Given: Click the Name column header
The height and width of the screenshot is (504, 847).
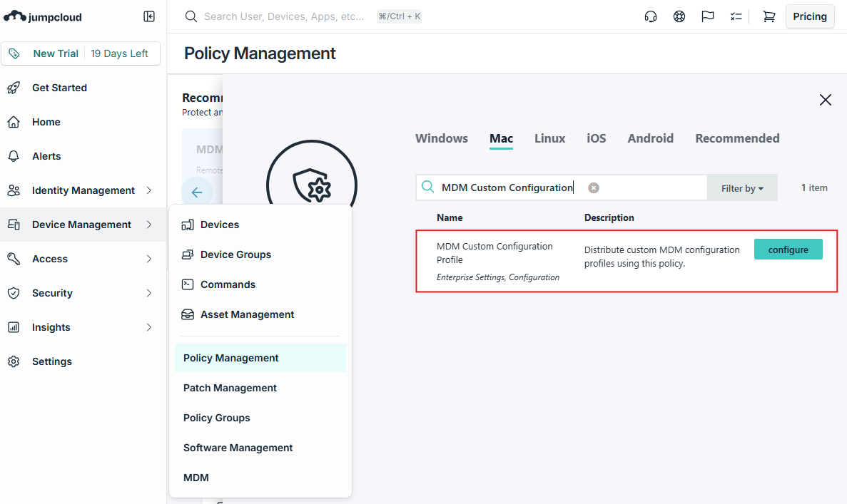Looking at the screenshot, I should coord(450,217).
